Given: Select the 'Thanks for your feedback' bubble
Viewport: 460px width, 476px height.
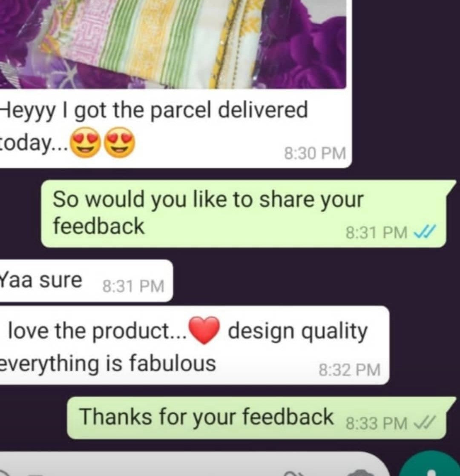Looking at the screenshot, I should coord(261,418).
